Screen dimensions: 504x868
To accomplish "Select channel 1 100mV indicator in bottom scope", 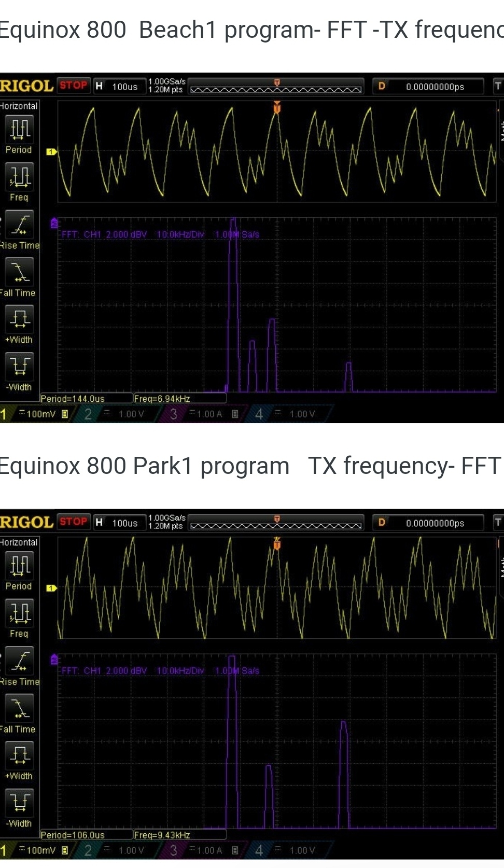I will (x=36, y=850).
